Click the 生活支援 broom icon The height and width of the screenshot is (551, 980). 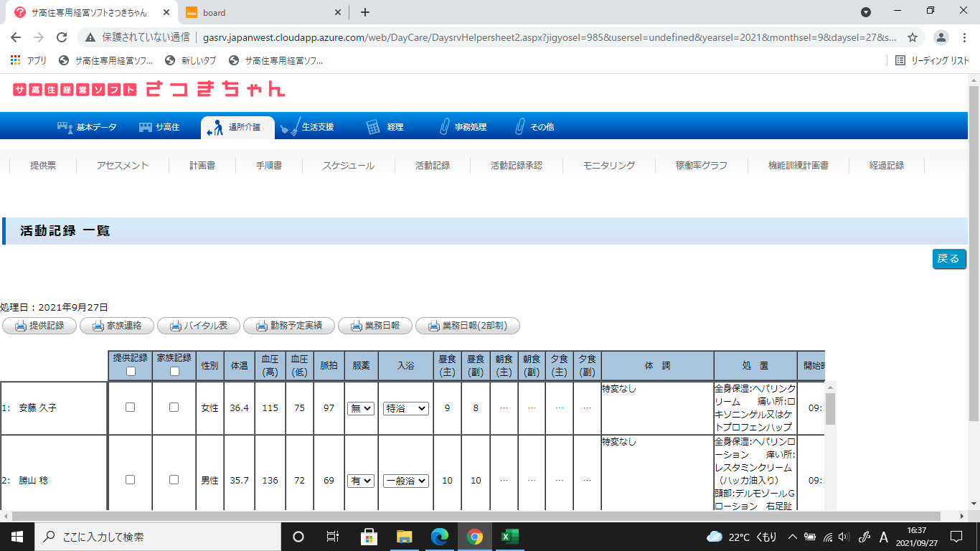(x=289, y=127)
